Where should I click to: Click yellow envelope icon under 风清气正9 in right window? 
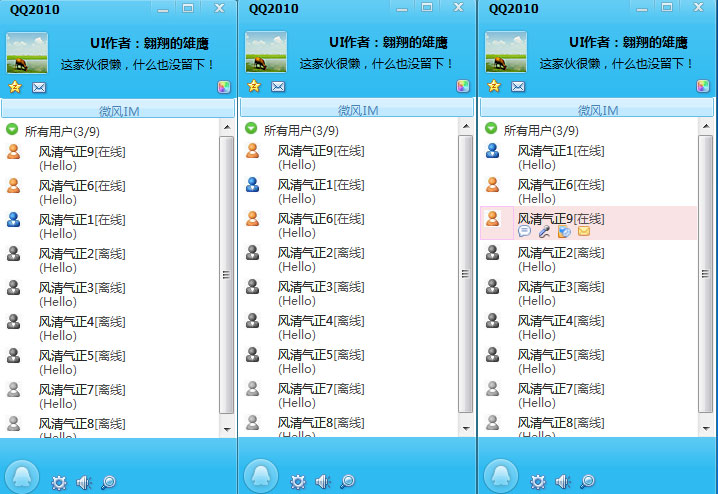(x=584, y=231)
